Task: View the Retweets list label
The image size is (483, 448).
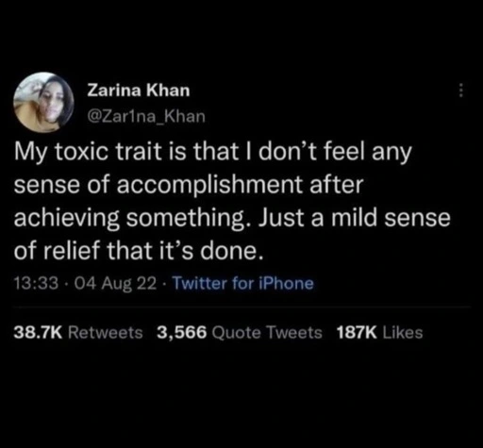Action: [106, 332]
